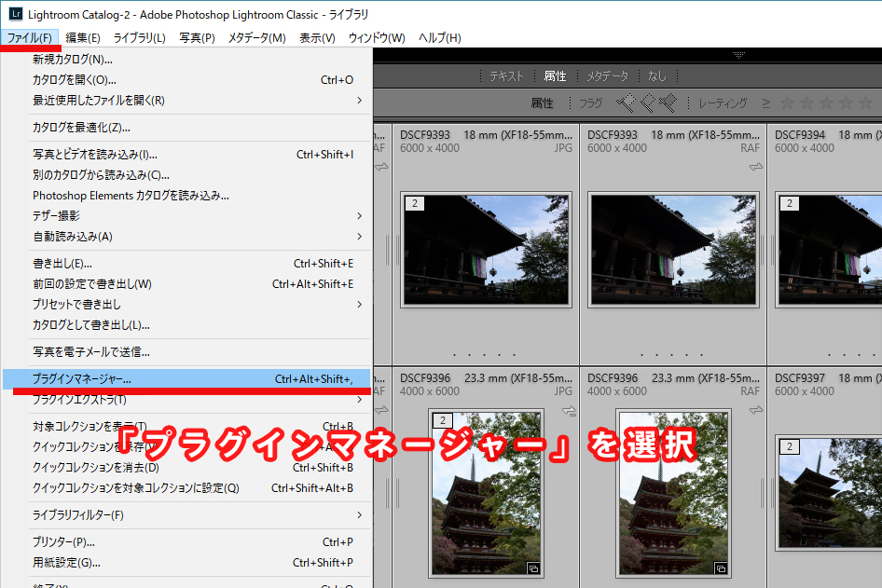Click the rating operator ≥ symbol
The height and width of the screenshot is (588, 882).
coord(765,103)
